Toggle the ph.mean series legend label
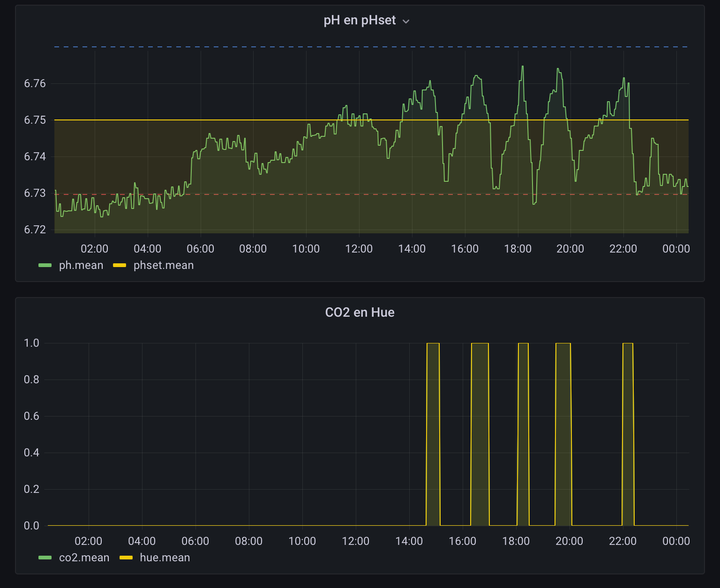Screen dimensions: 720x588 81,265
